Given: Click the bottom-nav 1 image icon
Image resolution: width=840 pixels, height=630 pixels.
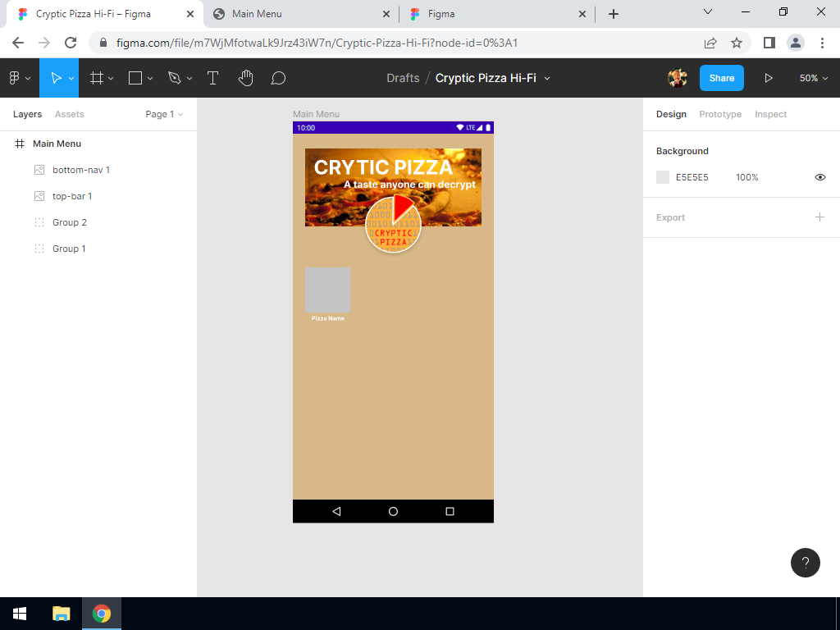Looking at the screenshot, I should [39, 170].
